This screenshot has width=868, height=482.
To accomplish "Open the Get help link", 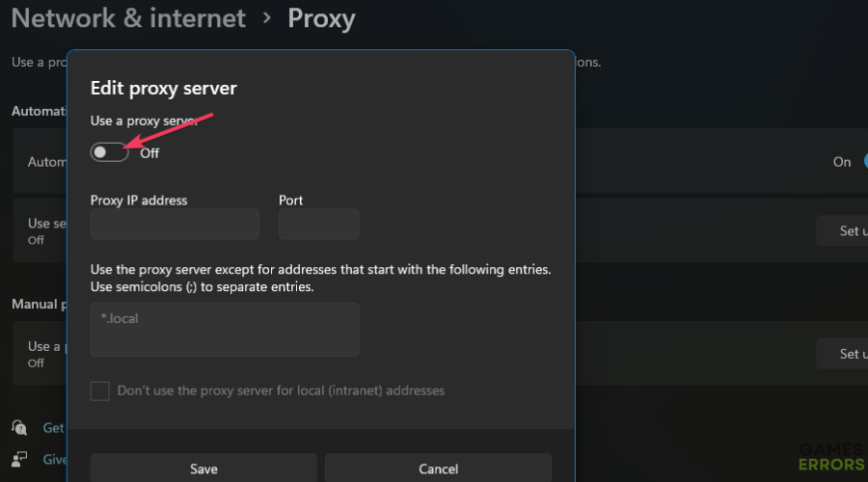I will [x=54, y=428].
